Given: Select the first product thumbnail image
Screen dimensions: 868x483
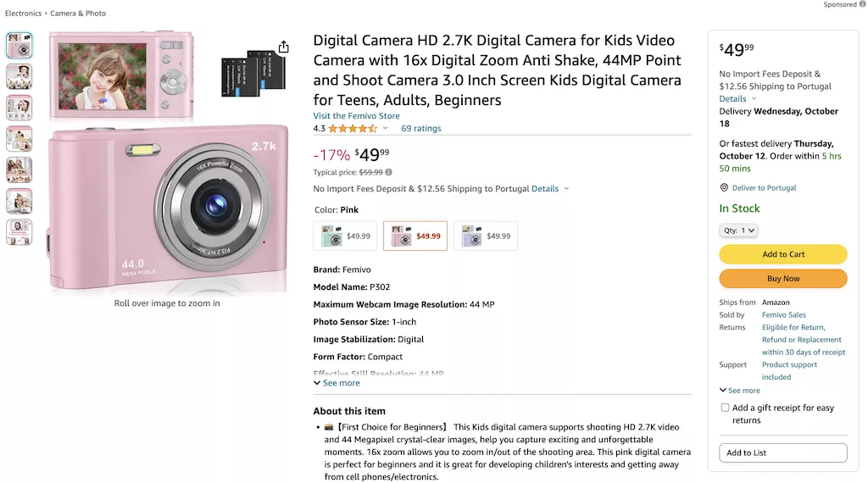Looking at the screenshot, I should pos(19,46).
